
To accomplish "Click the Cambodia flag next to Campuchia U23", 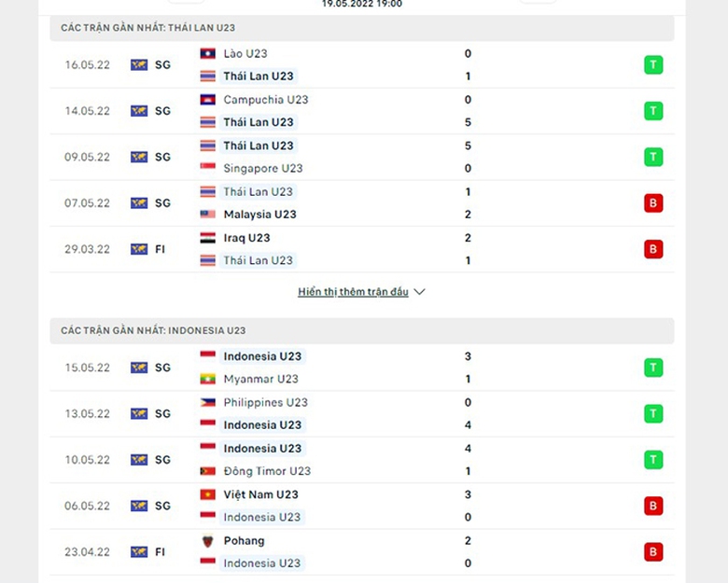I will point(207,100).
